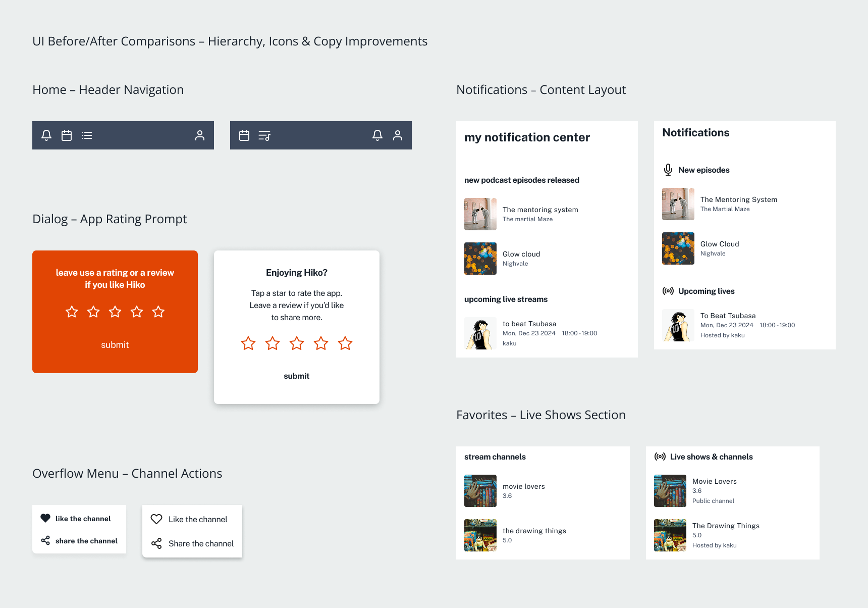Choose 'share the channel' in the left overflow menu
Image resolution: width=868 pixels, height=608 pixels.
pyautogui.click(x=86, y=541)
